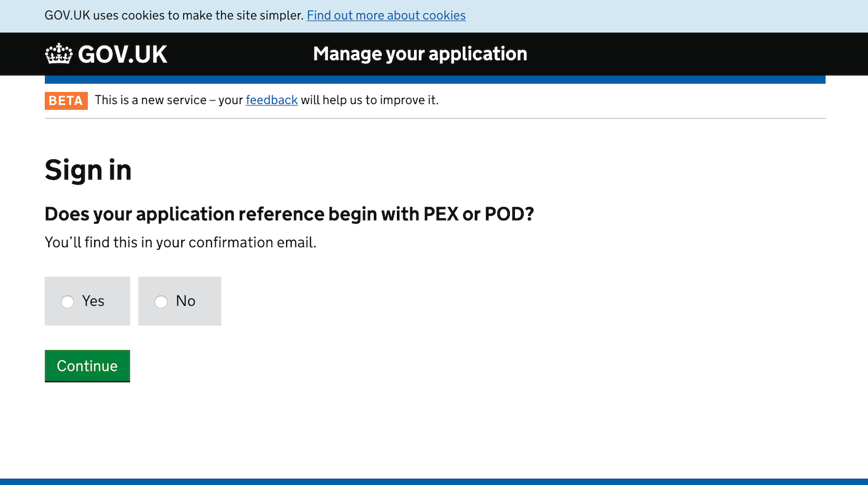This screenshot has width=868, height=485.
Task: Click the blue bar beneath the black header
Action: pyautogui.click(x=435, y=80)
